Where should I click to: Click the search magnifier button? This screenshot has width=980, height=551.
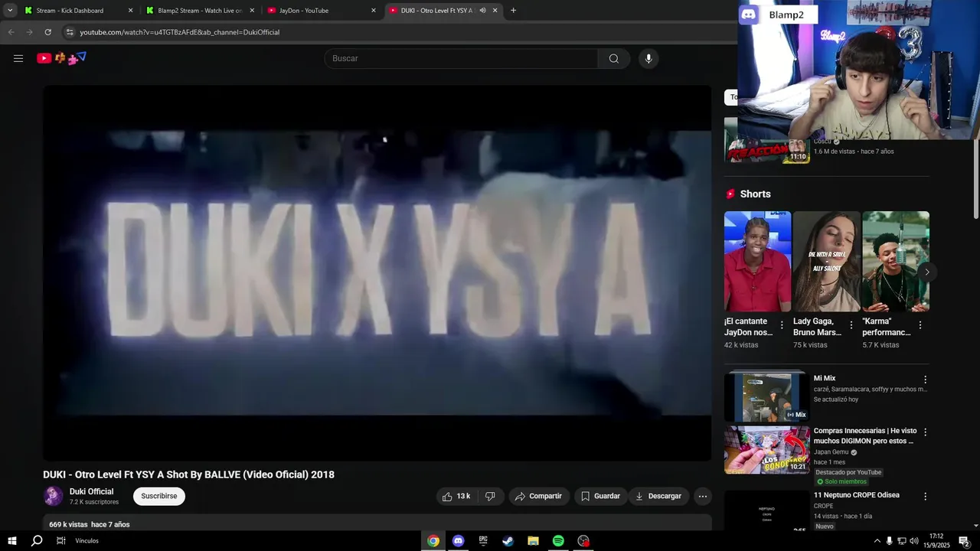tap(614, 59)
